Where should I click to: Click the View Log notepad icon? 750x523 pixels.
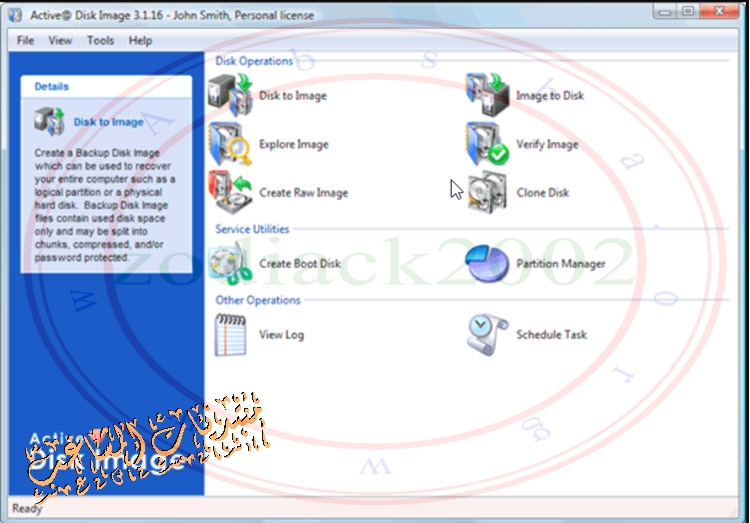pyautogui.click(x=231, y=334)
